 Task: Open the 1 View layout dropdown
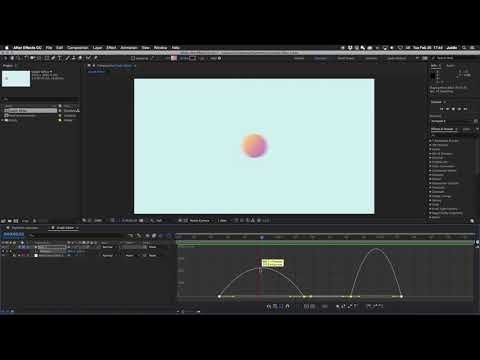coord(223,221)
